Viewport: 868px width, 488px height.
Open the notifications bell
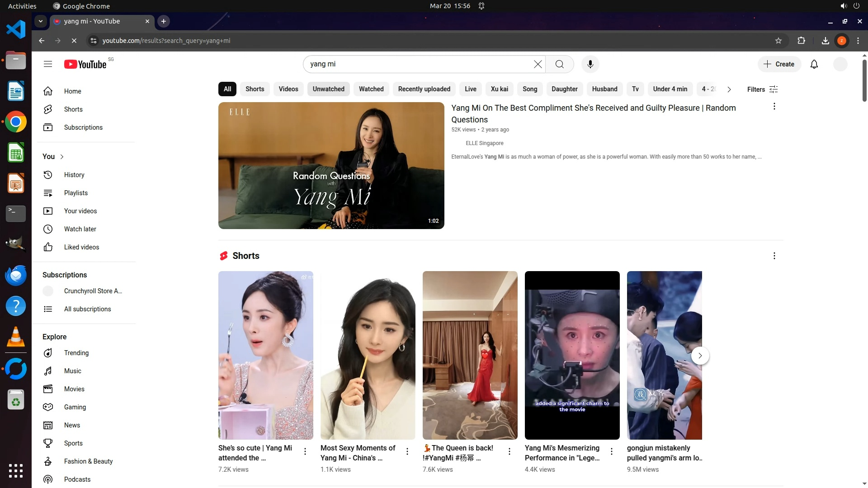pyautogui.click(x=814, y=64)
